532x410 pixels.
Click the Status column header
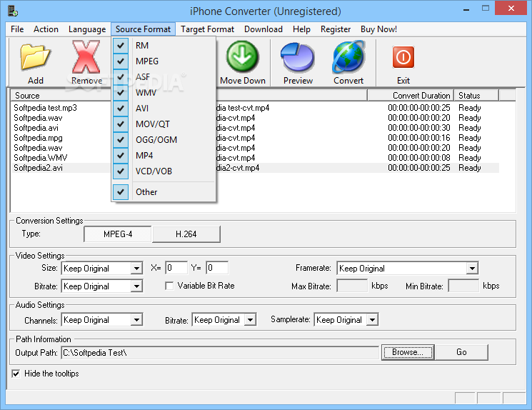coord(476,96)
